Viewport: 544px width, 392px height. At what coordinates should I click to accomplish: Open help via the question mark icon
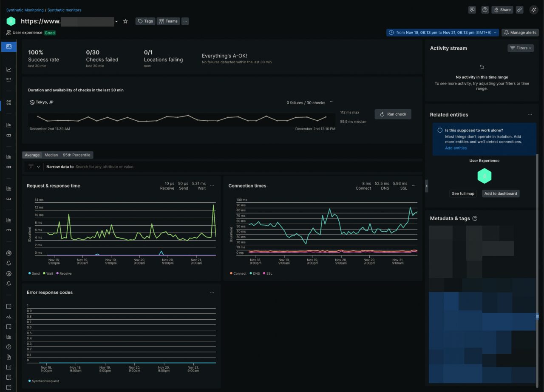pos(484,10)
